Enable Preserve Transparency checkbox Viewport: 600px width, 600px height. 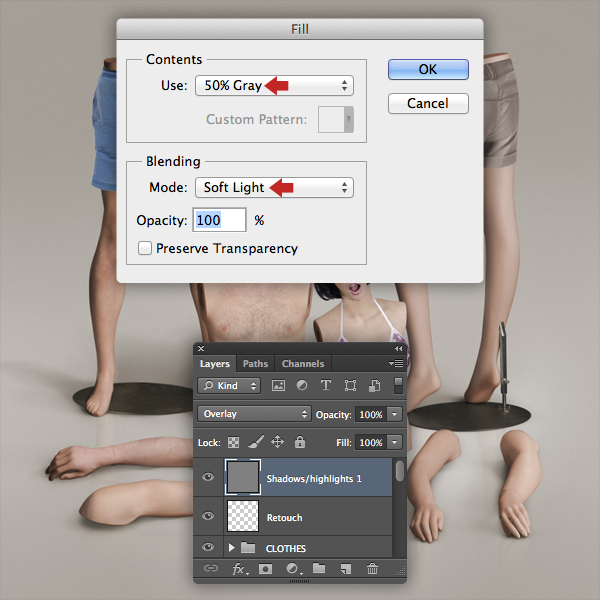coord(145,248)
